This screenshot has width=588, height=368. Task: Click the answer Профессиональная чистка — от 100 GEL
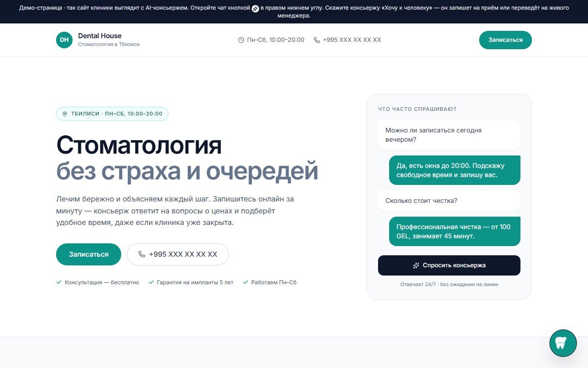[455, 231]
